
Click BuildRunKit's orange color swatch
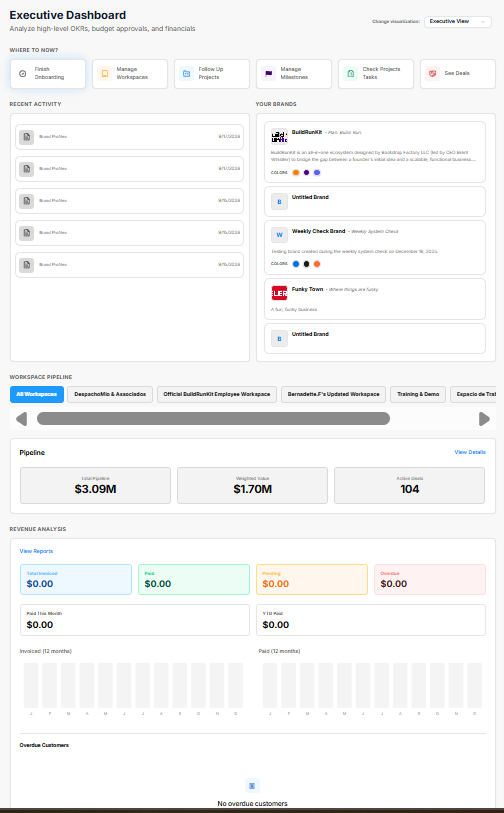[x=296, y=173]
